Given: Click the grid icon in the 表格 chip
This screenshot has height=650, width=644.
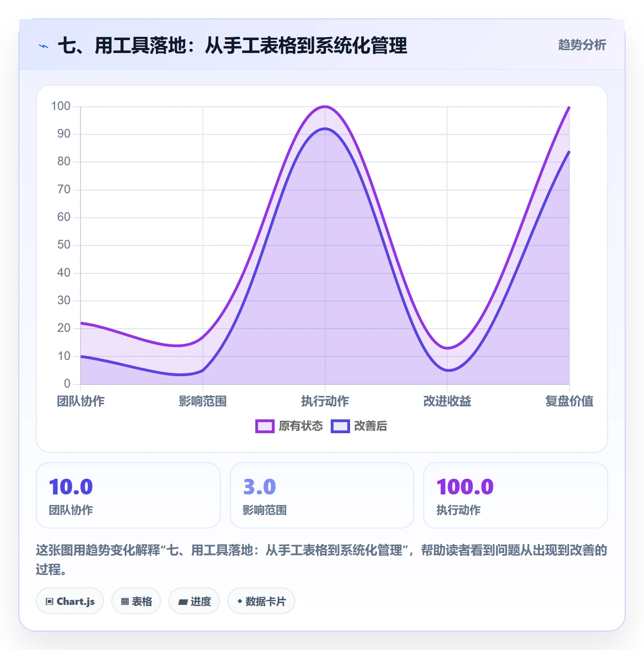Looking at the screenshot, I should [x=125, y=602].
